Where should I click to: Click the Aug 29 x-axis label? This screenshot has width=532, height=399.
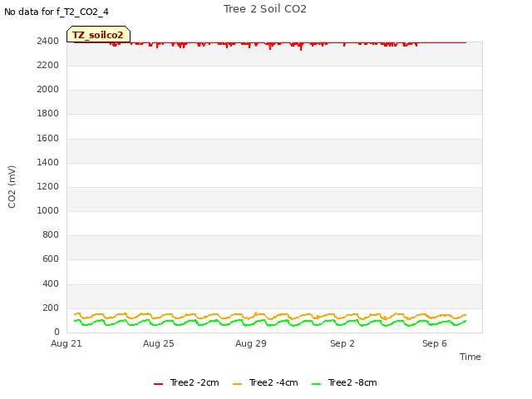click(251, 343)
